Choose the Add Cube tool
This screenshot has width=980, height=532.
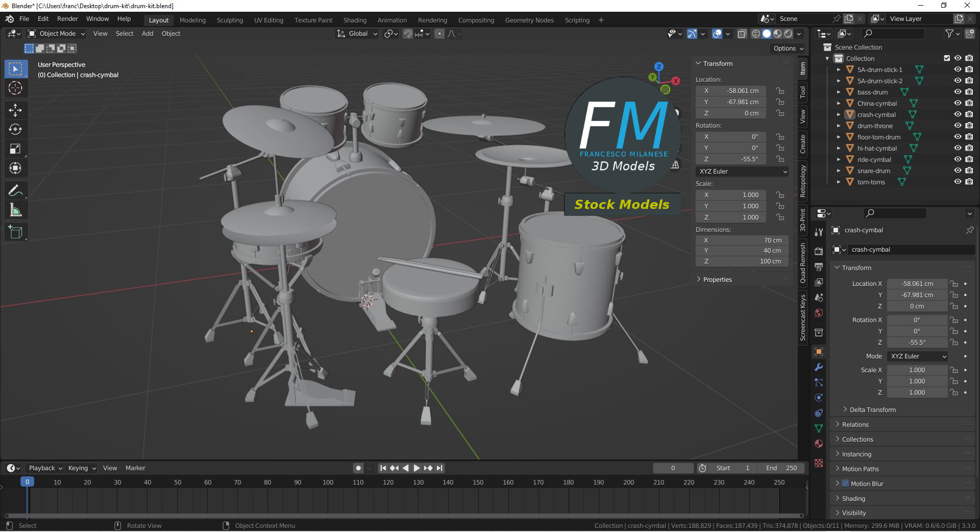pyautogui.click(x=16, y=232)
